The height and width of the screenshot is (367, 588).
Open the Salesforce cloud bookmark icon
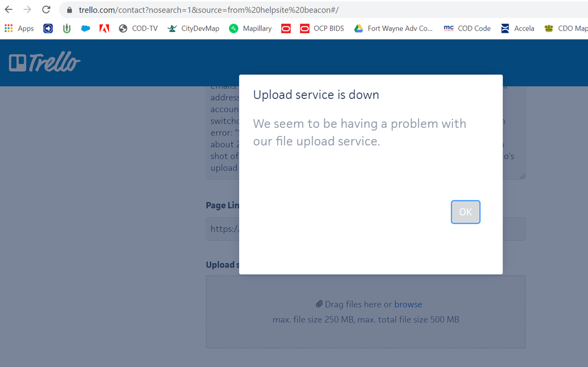tap(85, 28)
